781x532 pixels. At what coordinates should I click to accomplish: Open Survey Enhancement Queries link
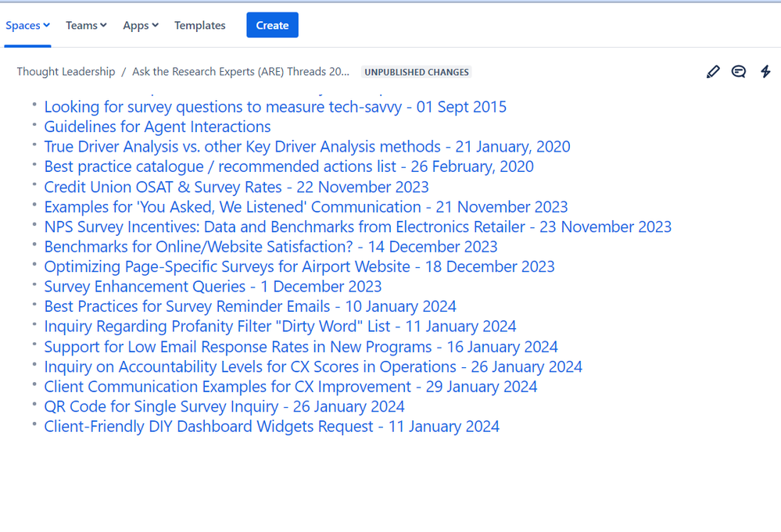pos(213,286)
